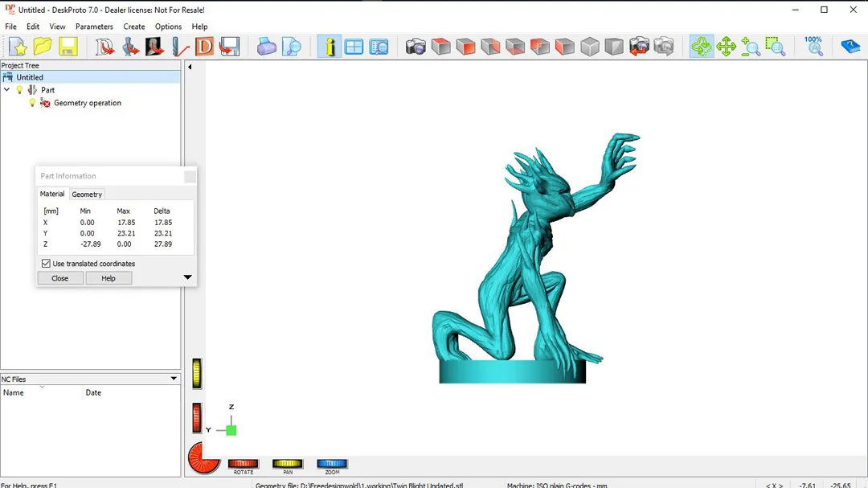The width and height of the screenshot is (868, 488).
Task: Start the wizard via orange D icon
Action: pos(204,47)
